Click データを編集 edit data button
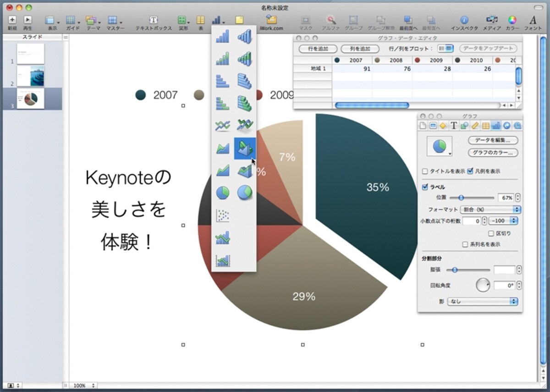The image size is (550, 392). (x=493, y=140)
